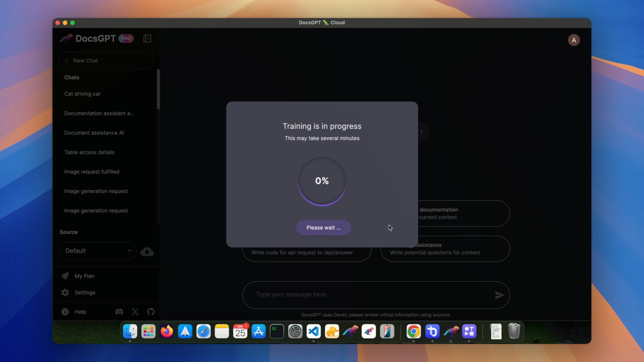Open the Notes app in the dock
This screenshot has width=644, height=362.
222,331
